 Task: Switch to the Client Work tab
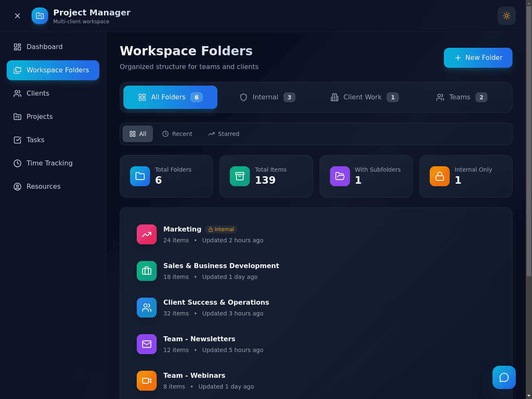[x=365, y=97]
